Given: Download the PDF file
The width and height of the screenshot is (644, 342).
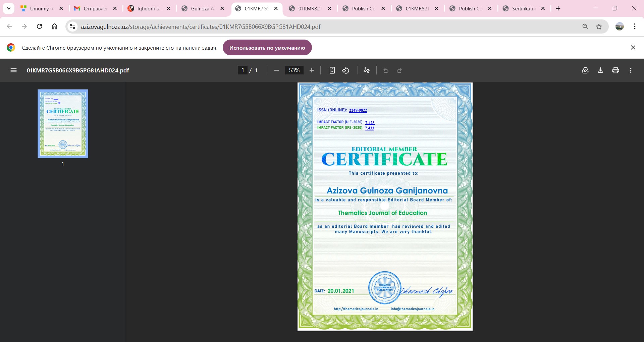Looking at the screenshot, I should 600,70.
